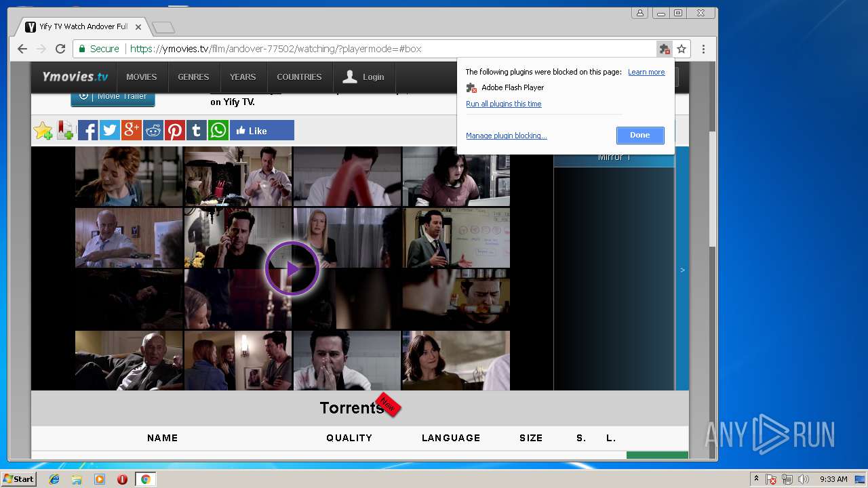The width and height of the screenshot is (868, 488).
Task: Click the LANGUAGE column header
Action: (x=451, y=438)
